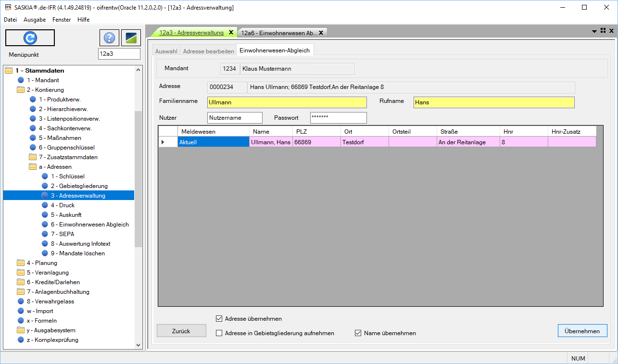The width and height of the screenshot is (618, 364).
Task: Enable Adresse in Gebietsgliederung aufnehmen
Action: [219, 333]
